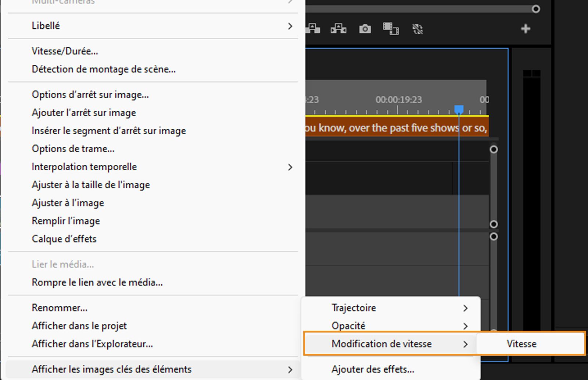Select "Options de trame..."
The image size is (588, 380).
coord(73,149)
